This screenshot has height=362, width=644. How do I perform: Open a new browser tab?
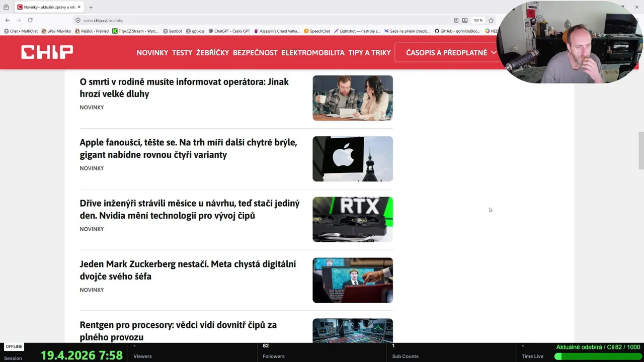(91, 7)
